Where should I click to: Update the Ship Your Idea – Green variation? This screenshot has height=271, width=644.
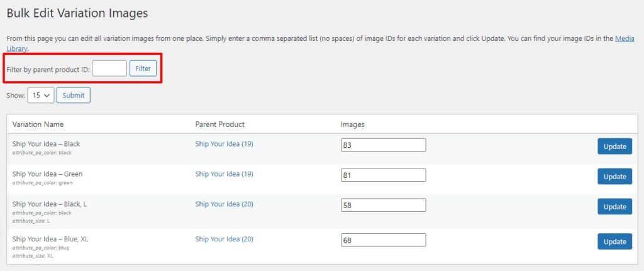tap(614, 177)
